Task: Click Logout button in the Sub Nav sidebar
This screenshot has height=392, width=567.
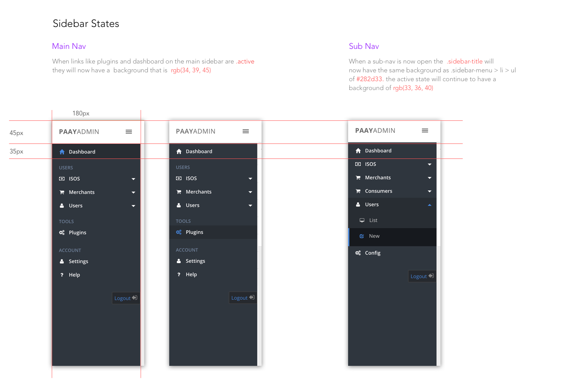Action: point(422,276)
